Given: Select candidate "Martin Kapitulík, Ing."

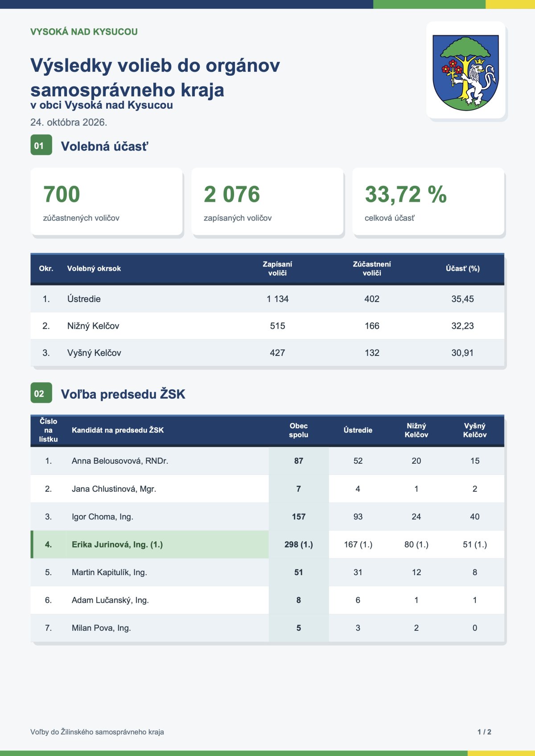Looking at the screenshot, I should 109,572.
